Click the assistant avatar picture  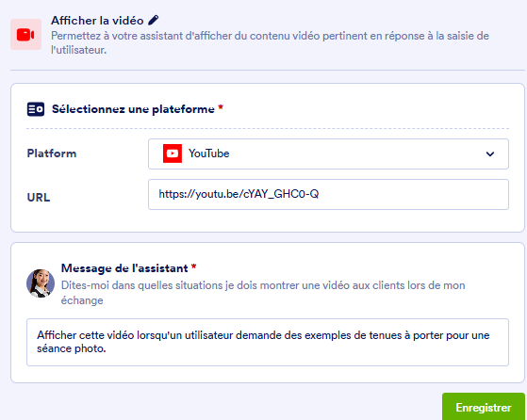click(41, 283)
